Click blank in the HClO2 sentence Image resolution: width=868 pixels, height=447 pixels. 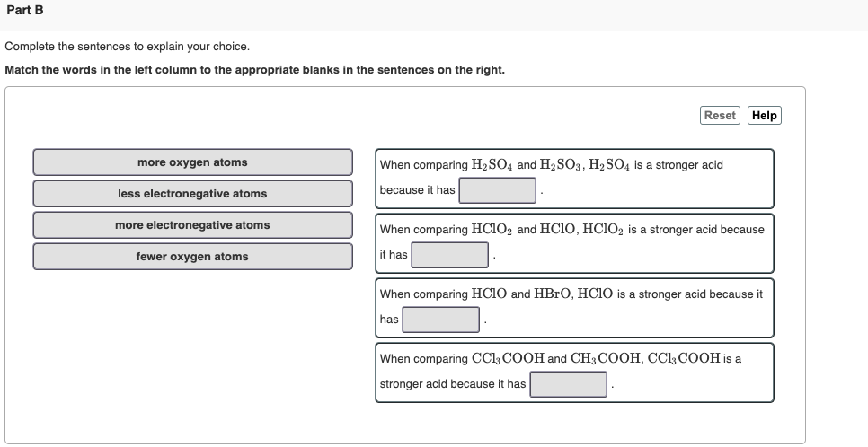coord(450,255)
